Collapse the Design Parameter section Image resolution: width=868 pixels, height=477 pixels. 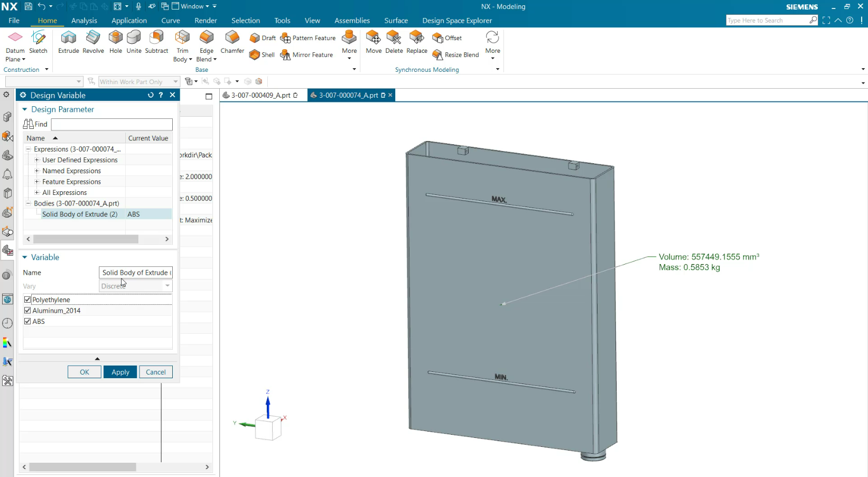coord(25,109)
